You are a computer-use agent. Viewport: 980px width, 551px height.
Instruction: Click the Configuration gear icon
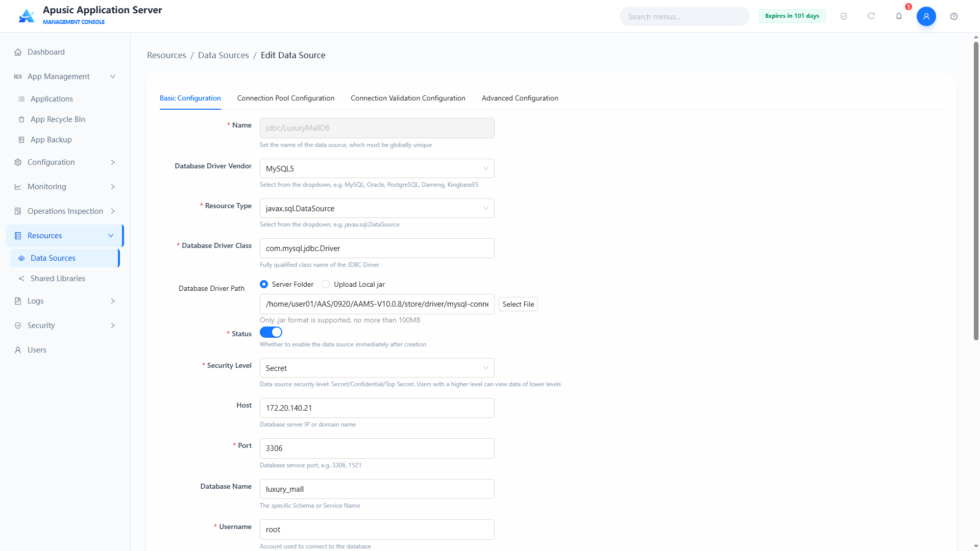pyautogui.click(x=18, y=162)
